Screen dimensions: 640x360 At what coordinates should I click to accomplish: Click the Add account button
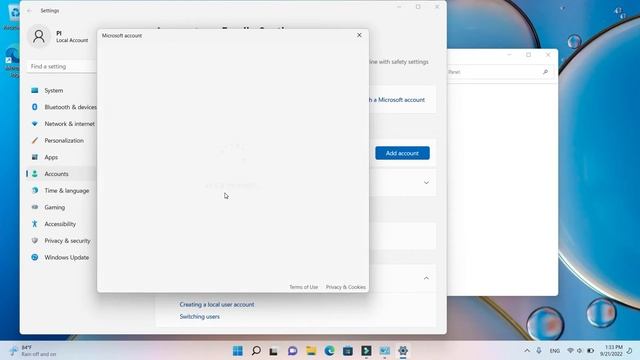pos(402,153)
